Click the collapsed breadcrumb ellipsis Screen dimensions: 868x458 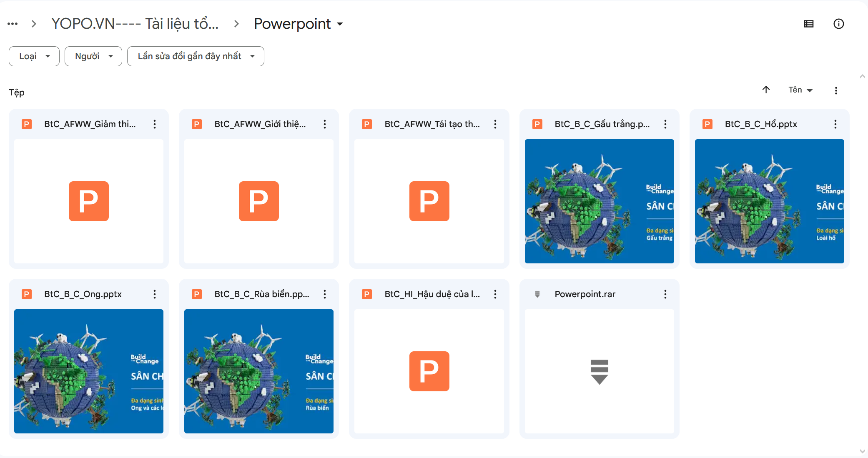(13, 24)
